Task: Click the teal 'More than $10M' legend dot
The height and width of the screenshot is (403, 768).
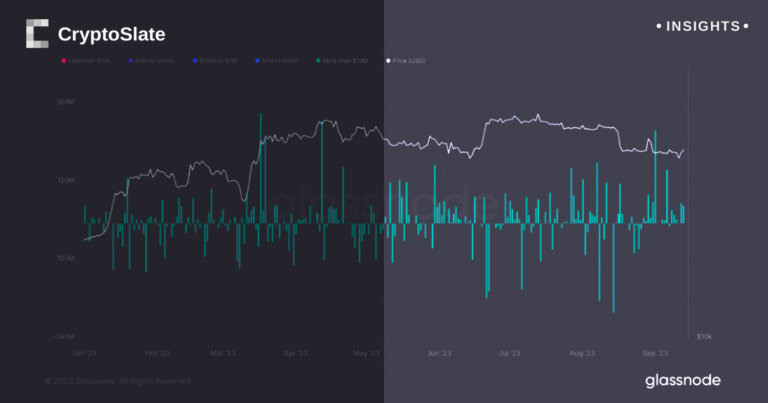Action: tap(318, 61)
